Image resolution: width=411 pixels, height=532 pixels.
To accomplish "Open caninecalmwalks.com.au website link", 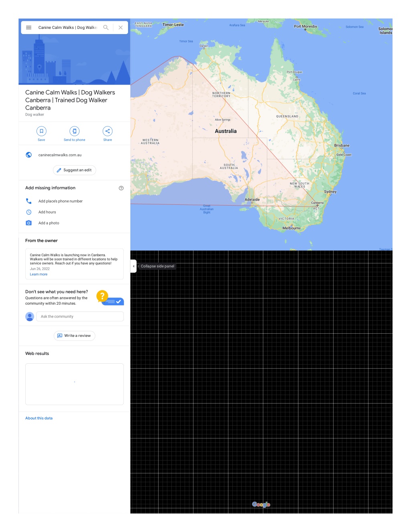I will (60, 155).
